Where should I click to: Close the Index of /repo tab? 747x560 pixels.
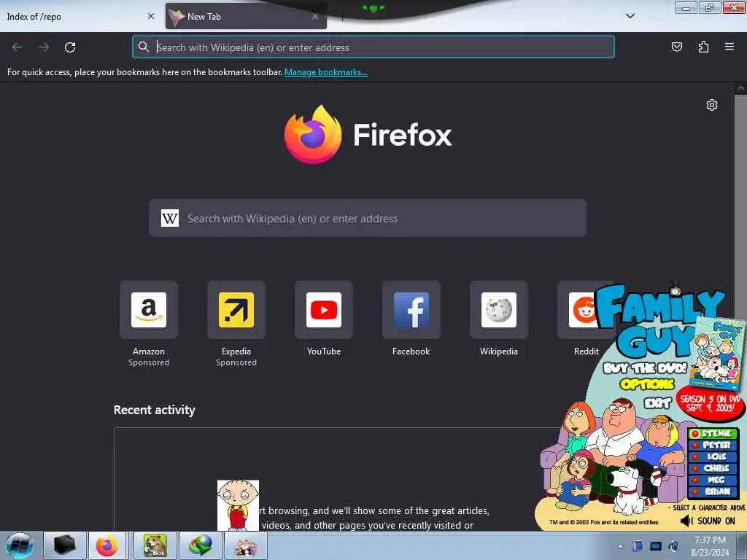click(x=151, y=16)
